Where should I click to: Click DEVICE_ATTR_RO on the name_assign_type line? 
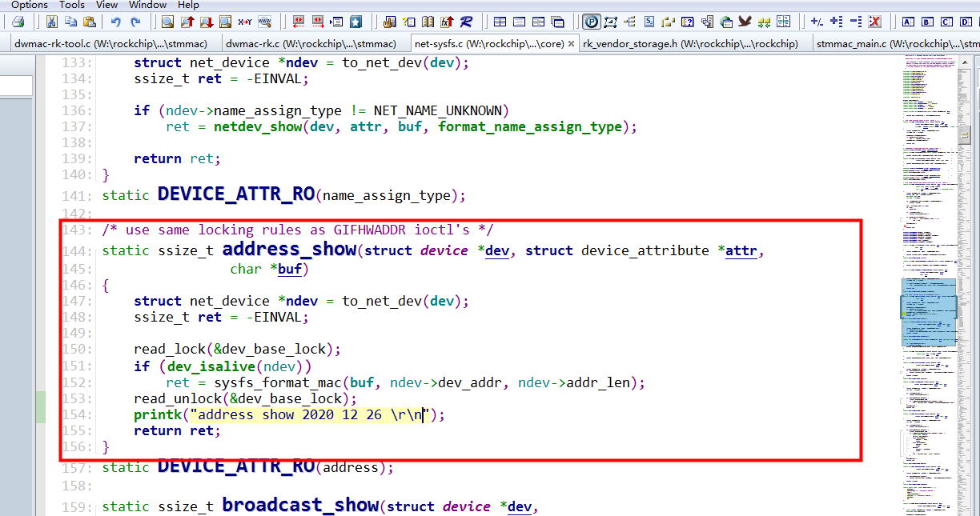click(x=236, y=194)
